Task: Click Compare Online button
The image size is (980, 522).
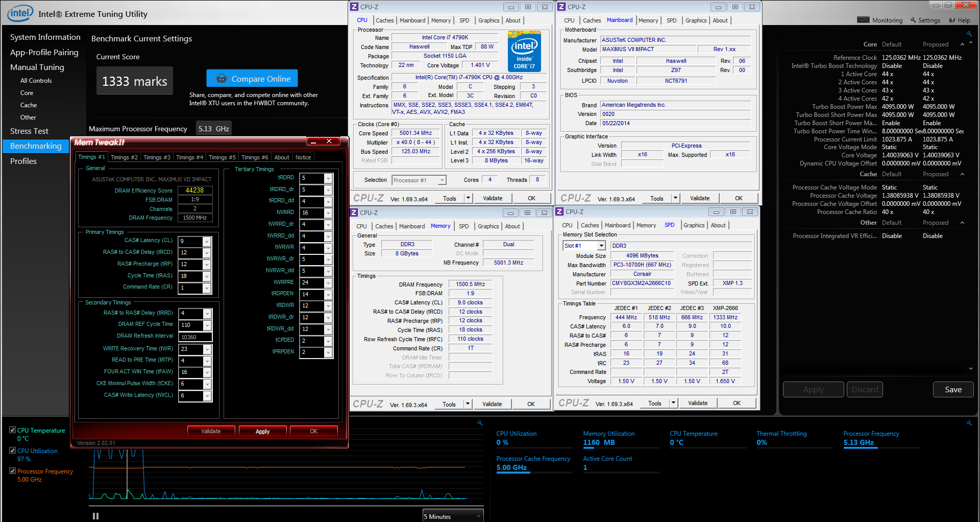Action: click(252, 79)
